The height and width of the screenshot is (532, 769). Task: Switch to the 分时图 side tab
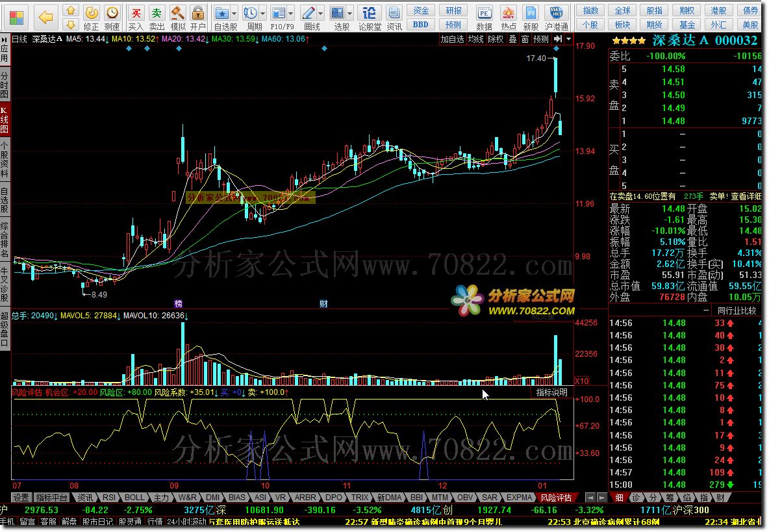pyautogui.click(x=5, y=84)
